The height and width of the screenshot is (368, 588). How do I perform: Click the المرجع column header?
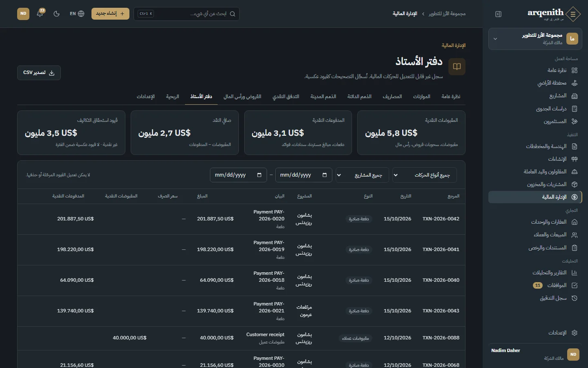click(454, 196)
